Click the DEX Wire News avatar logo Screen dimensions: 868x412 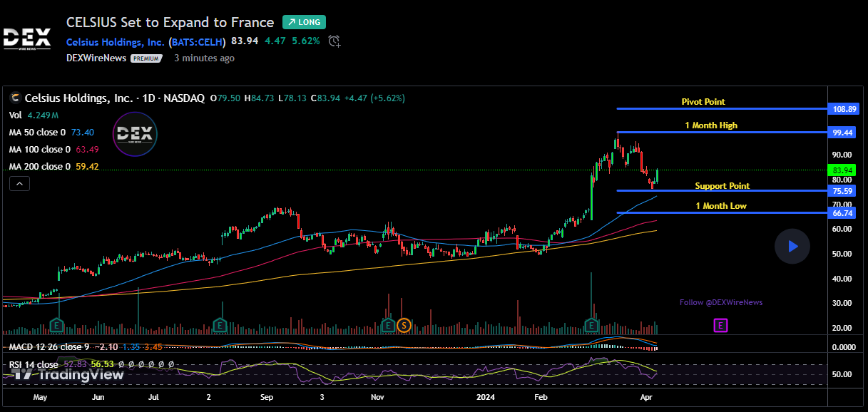coord(26,38)
